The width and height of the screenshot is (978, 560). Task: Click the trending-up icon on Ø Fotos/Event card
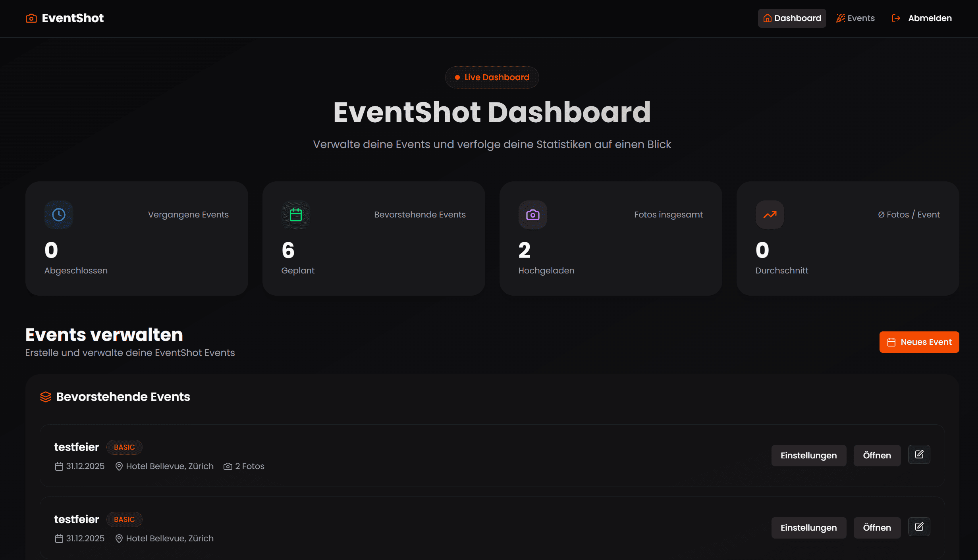[x=769, y=215]
